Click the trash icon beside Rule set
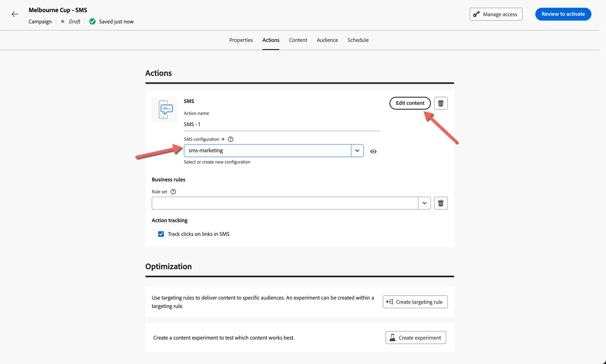Screen dimensions: 606x364 [x=441, y=203]
